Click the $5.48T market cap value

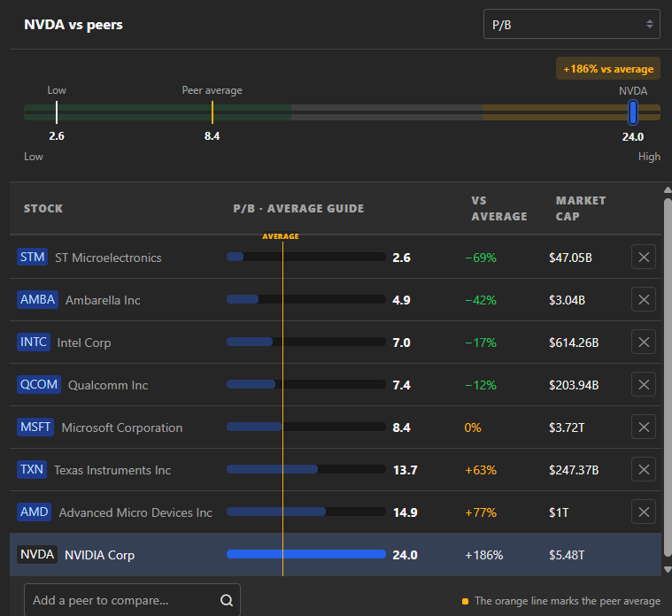click(x=567, y=555)
